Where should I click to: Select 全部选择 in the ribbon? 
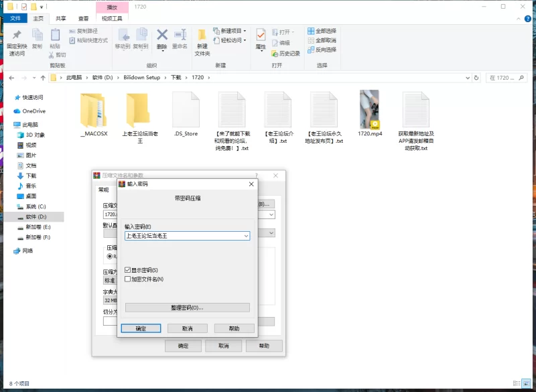coord(322,31)
